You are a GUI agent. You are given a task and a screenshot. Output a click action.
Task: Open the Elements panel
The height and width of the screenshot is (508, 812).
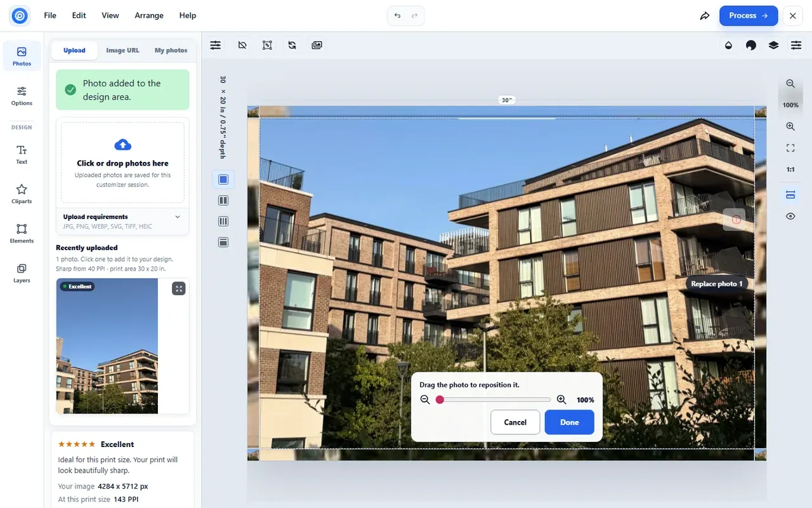click(22, 233)
